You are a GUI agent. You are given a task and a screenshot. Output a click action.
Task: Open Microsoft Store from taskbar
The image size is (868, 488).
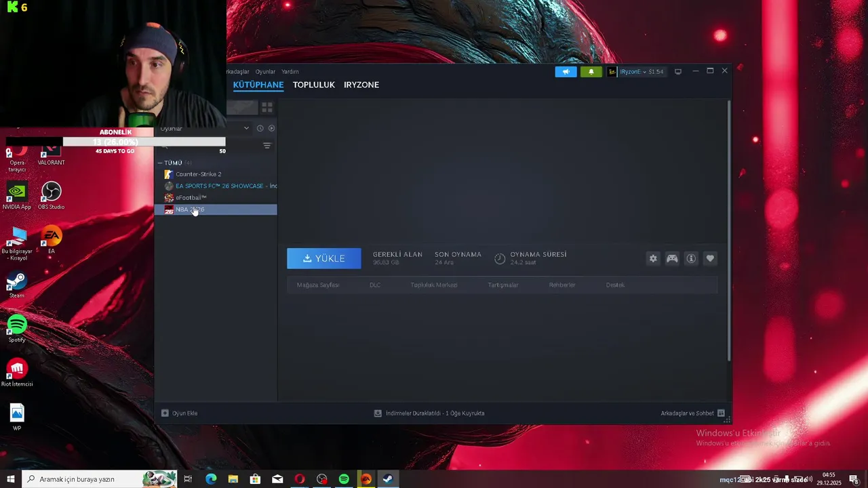[255, 479]
